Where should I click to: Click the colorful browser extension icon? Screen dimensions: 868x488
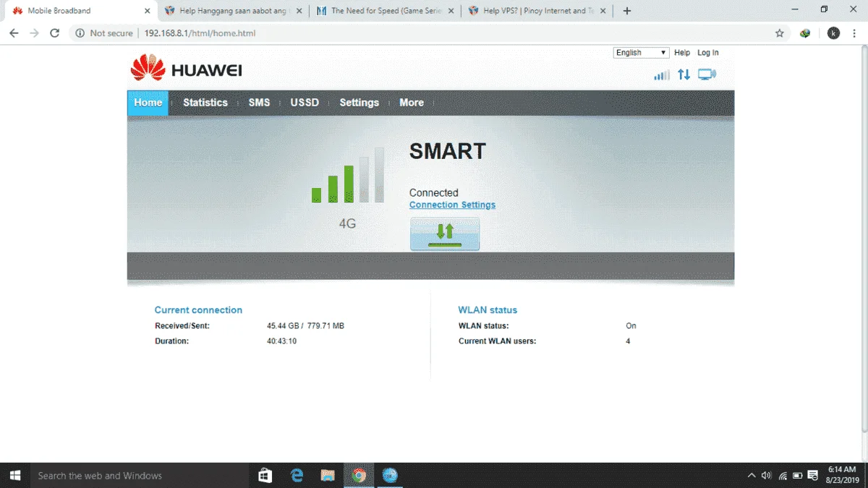click(805, 33)
